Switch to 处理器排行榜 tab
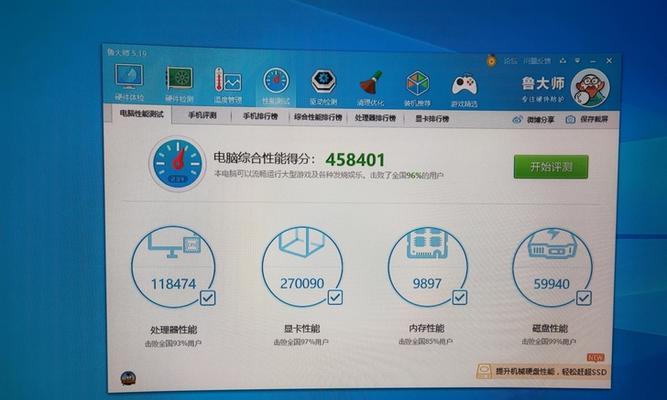Screen dimensions: 667x400 (x=375, y=118)
